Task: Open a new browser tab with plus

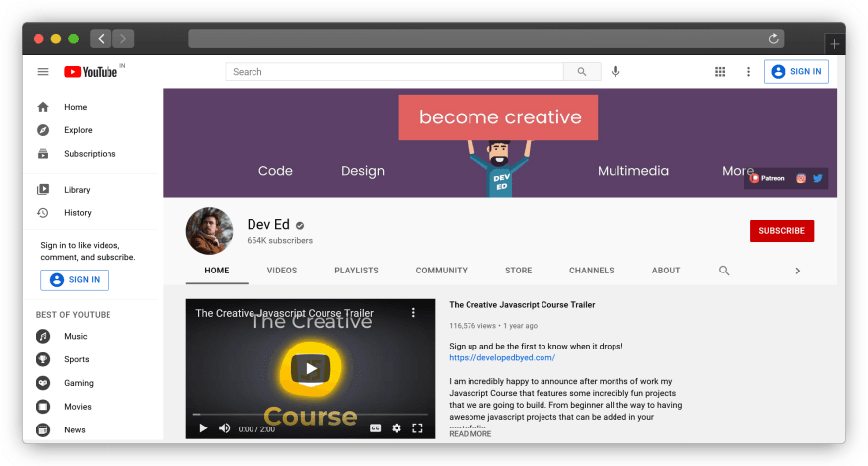Action: point(834,43)
